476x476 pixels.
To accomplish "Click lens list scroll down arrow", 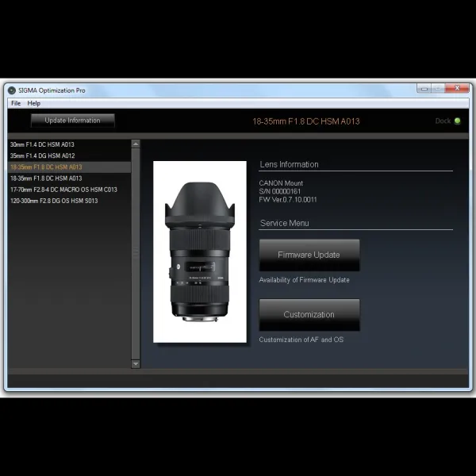I will pos(136,363).
